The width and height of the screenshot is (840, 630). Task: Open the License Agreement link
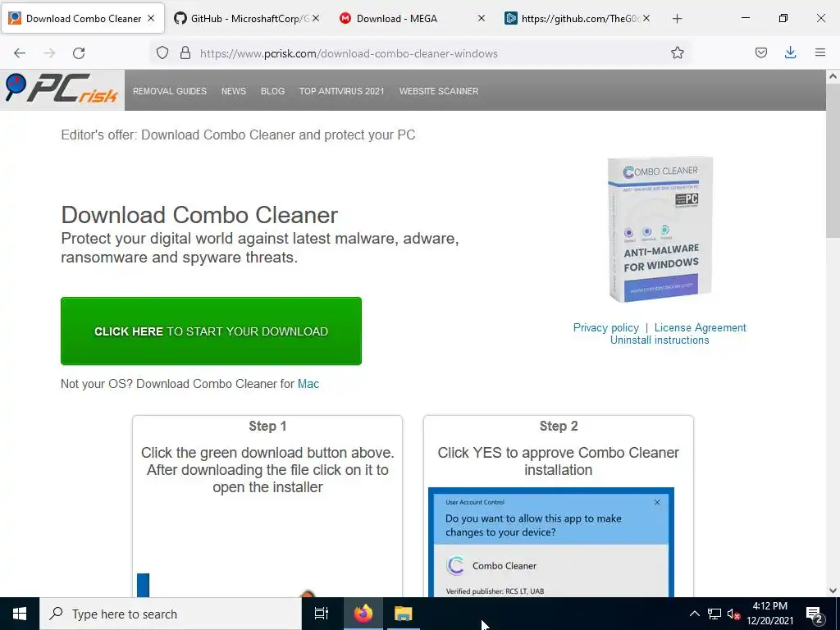click(x=701, y=327)
